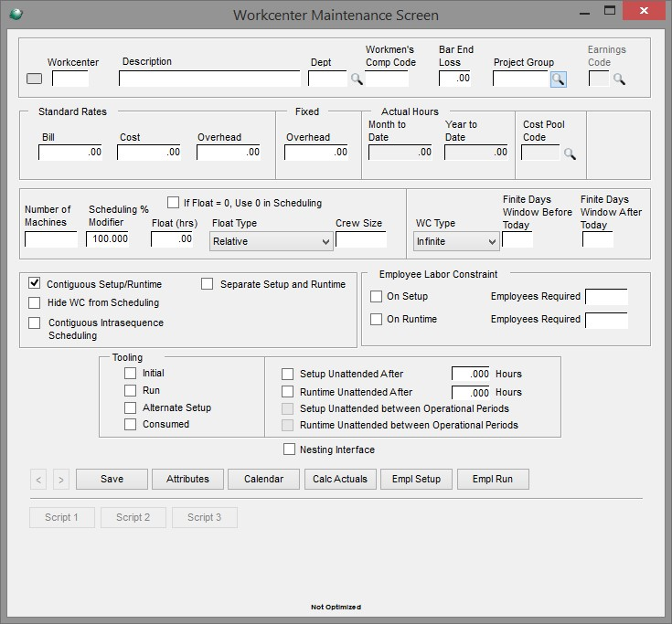Go to next workcenter record arrow
Viewport: 672px width, 624px height.
tap(61, 480)
